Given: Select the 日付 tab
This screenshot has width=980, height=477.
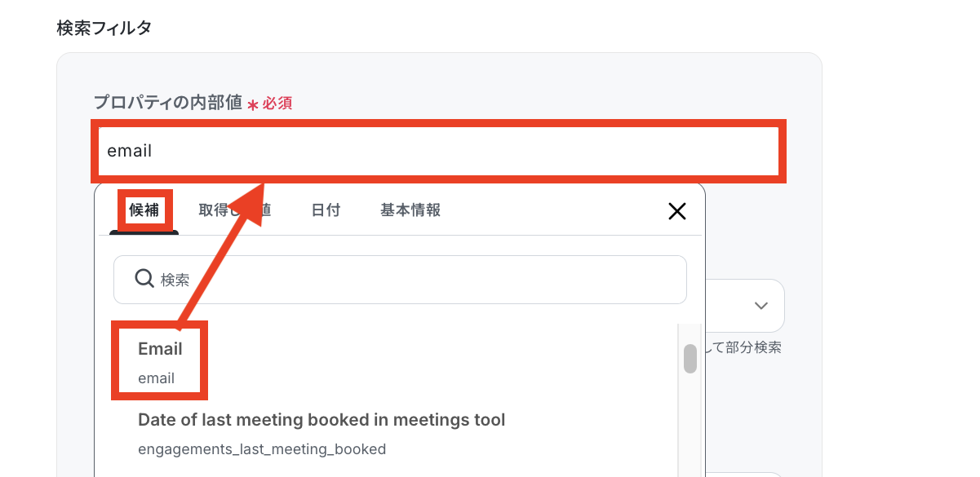Looking at the screenshot, I should tap(326, 210).
